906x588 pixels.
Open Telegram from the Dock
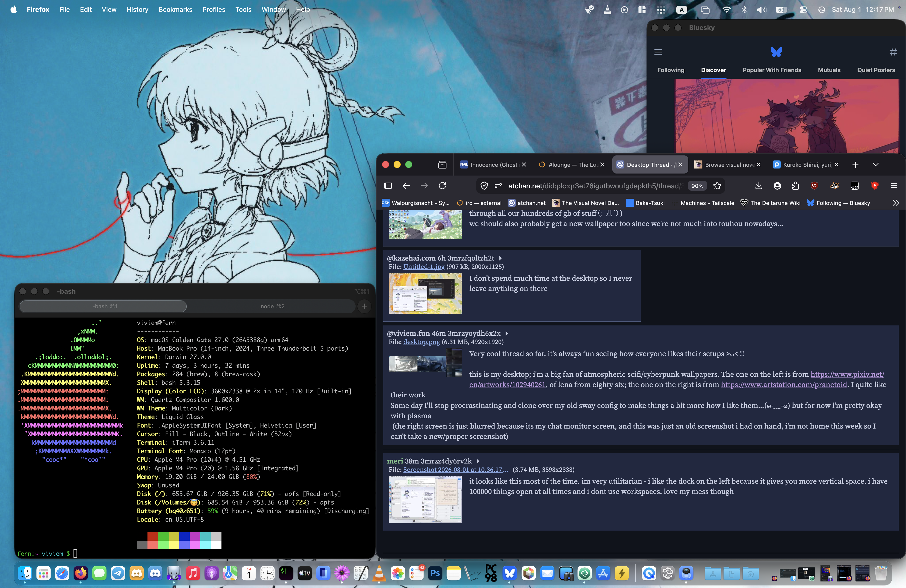(x=118, y=573)
